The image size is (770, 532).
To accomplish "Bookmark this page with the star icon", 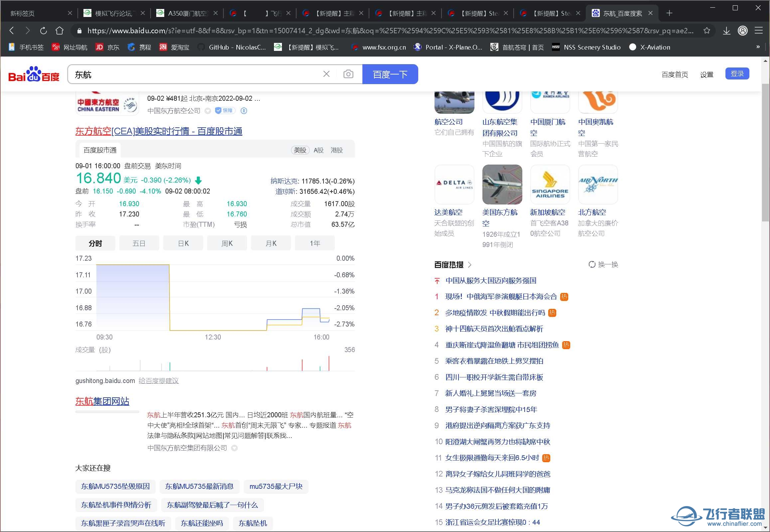I will coord(707,30).
